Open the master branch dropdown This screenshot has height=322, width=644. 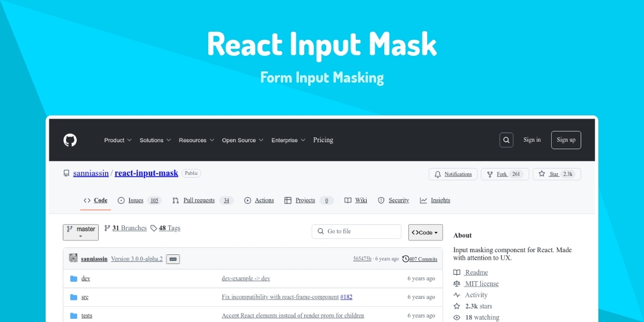point(80,232)
